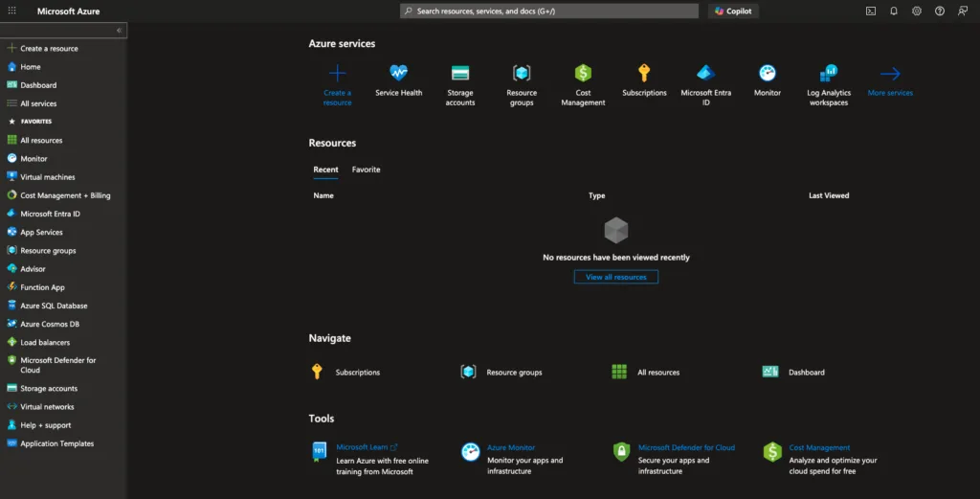The height and width of the screenshot is (499, 980).
Task: Open the notifications bell icon
Action: point(894,11)
